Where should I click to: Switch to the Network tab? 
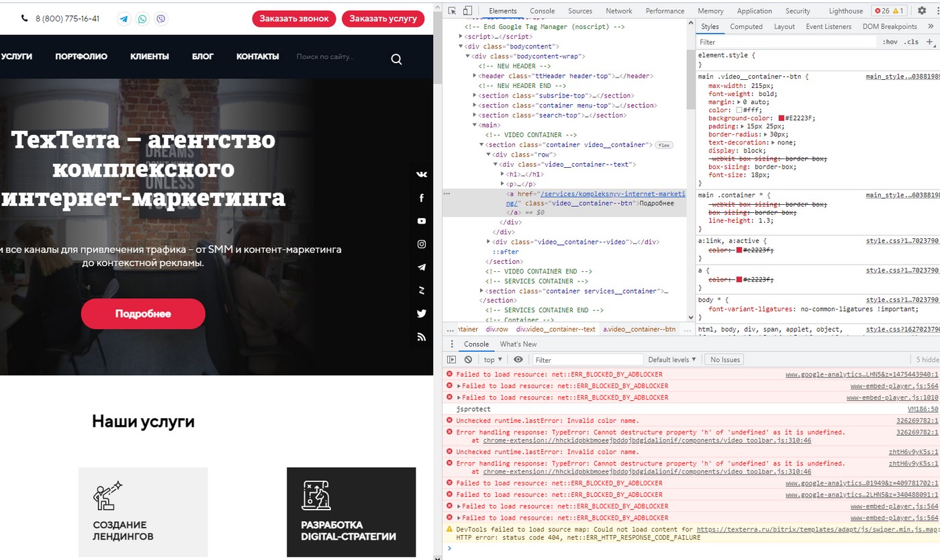tap(618, 11)
